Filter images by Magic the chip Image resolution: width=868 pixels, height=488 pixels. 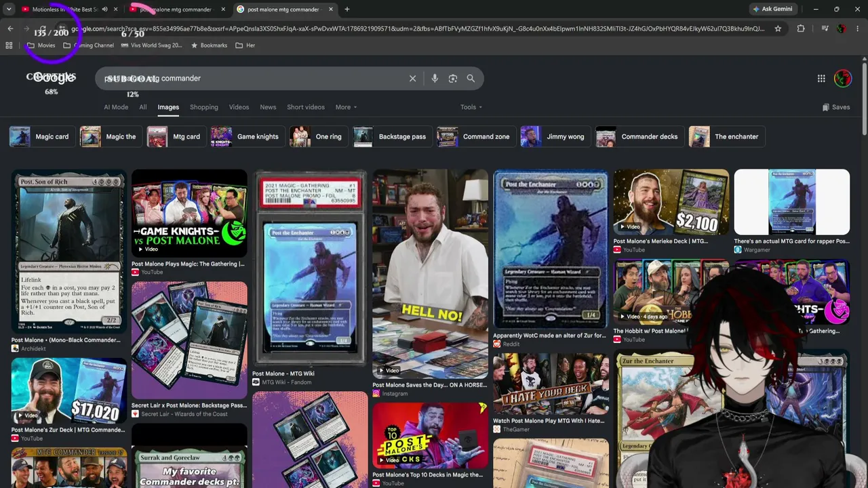click(110, 137)
